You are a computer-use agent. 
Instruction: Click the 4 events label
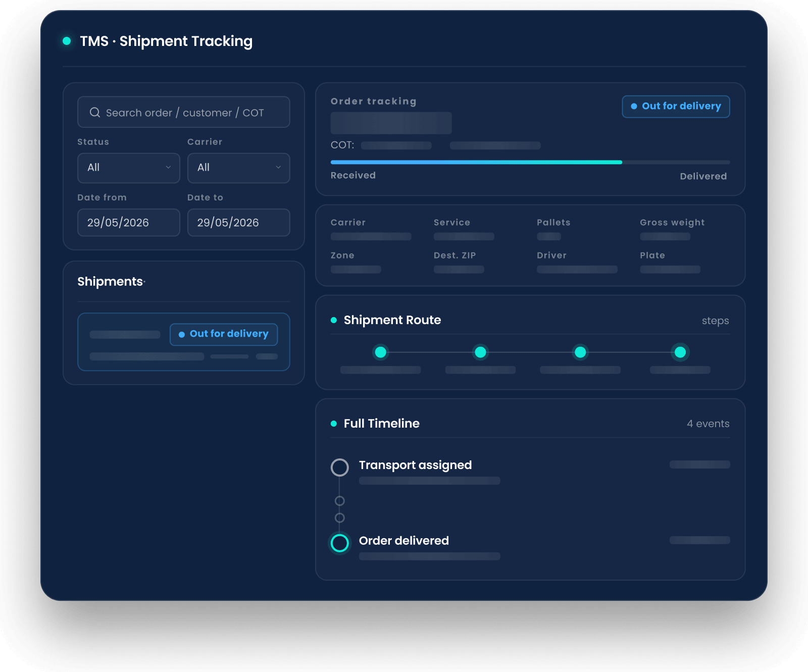tap(708, 424)
